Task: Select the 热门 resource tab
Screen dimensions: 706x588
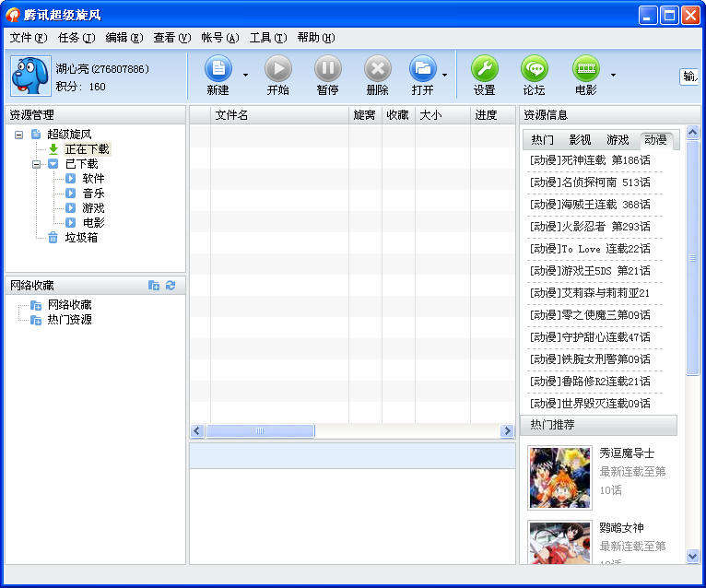Action: tap(542, 140)
